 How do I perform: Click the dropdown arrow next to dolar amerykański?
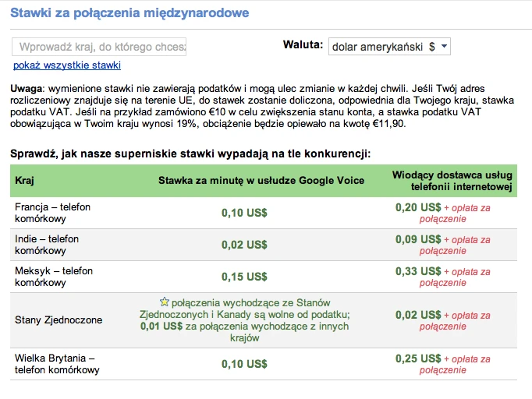[x=444, y=47]
